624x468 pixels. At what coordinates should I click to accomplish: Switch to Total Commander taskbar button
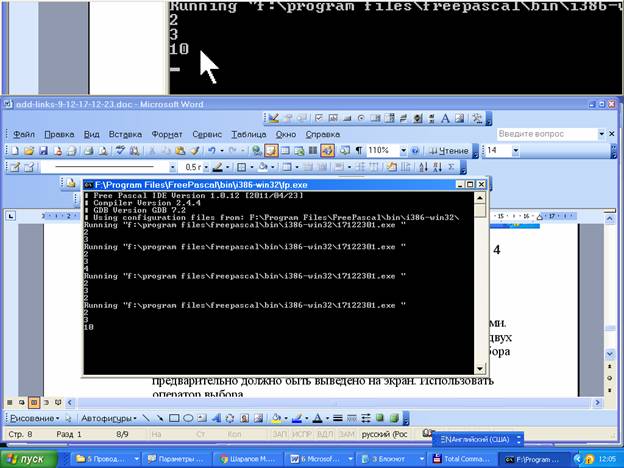click(462, 459)
